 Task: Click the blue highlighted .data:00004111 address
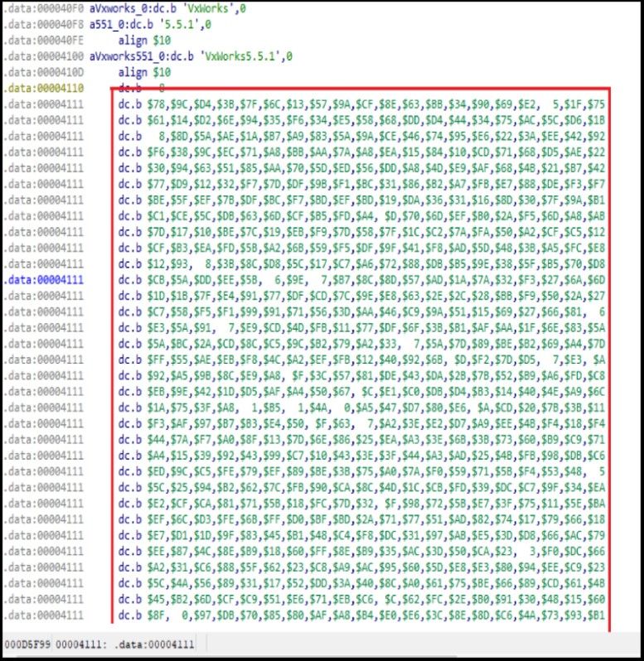tap(43, 280)
